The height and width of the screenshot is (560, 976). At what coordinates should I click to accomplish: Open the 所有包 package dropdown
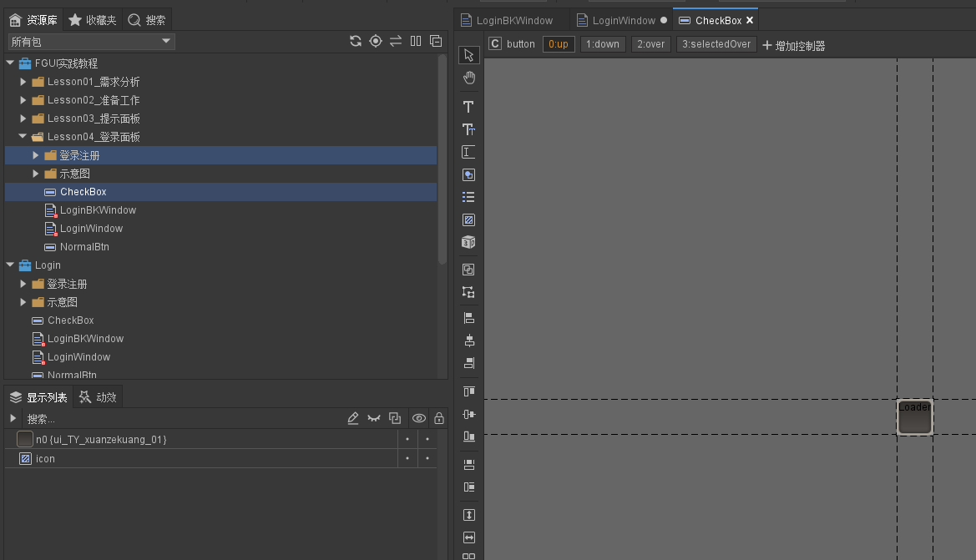pyautogui.click(x=91, y=41)
